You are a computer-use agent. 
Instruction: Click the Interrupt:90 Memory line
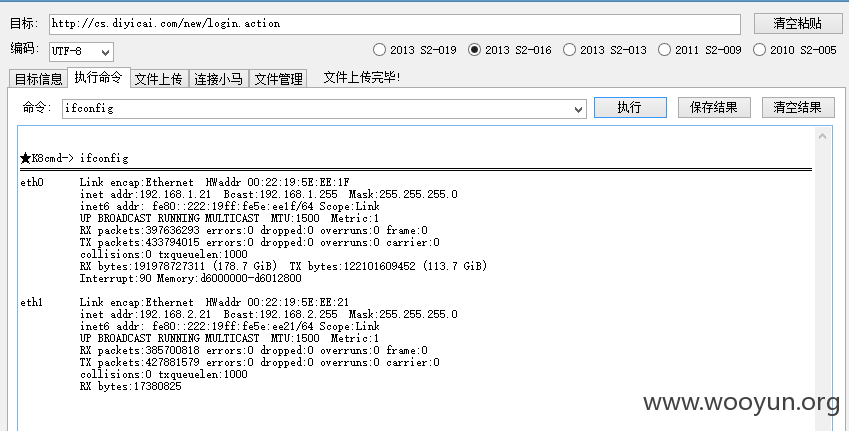click(191, 278)
